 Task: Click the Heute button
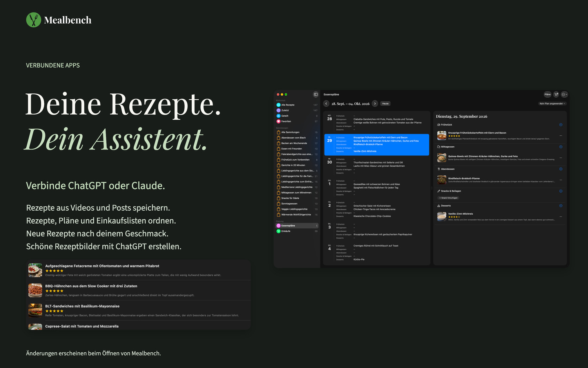coord(385,104)
